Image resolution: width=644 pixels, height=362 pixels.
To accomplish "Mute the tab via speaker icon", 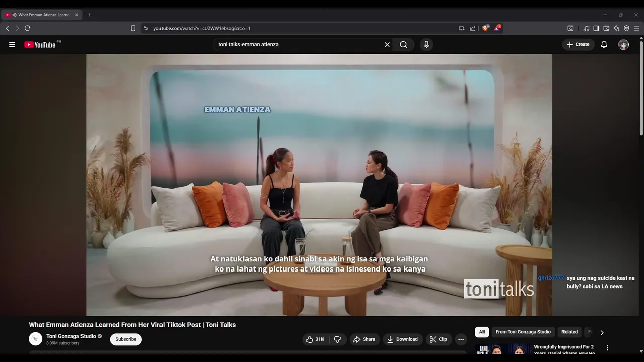I will (x=14, y=15).
